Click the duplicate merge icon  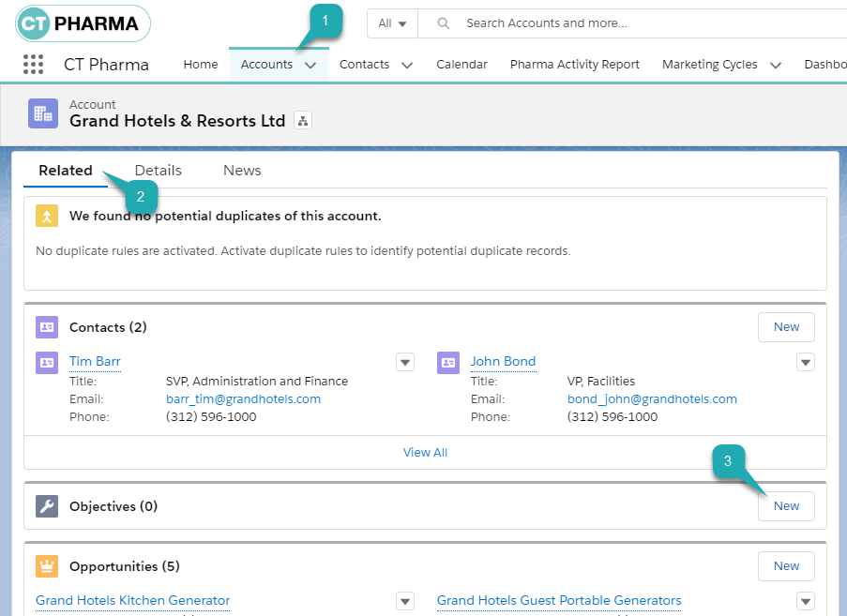pos(47,216)
